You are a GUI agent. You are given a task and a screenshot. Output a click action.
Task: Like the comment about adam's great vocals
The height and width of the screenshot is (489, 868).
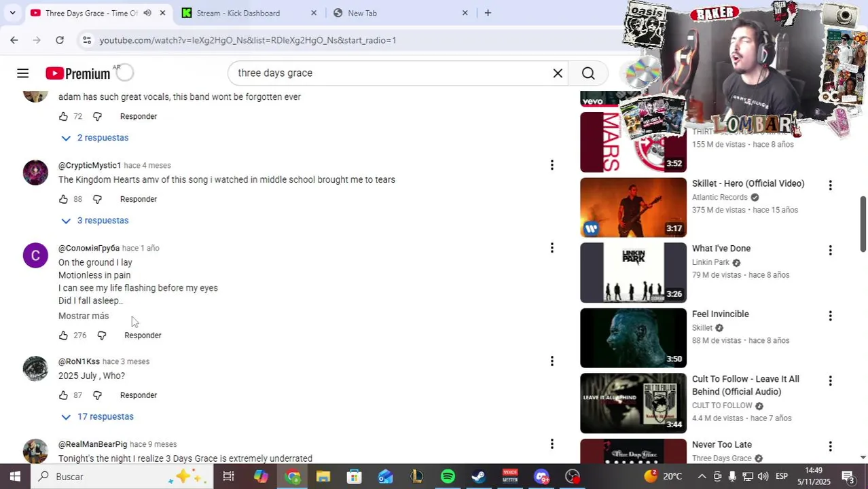(x=63, y=117)
